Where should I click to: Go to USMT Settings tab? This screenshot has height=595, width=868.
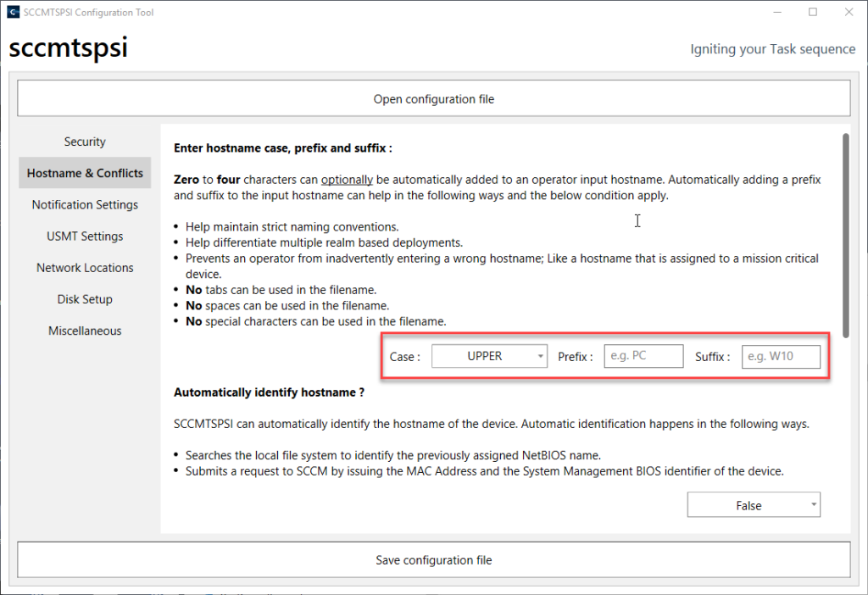[85, 236]
